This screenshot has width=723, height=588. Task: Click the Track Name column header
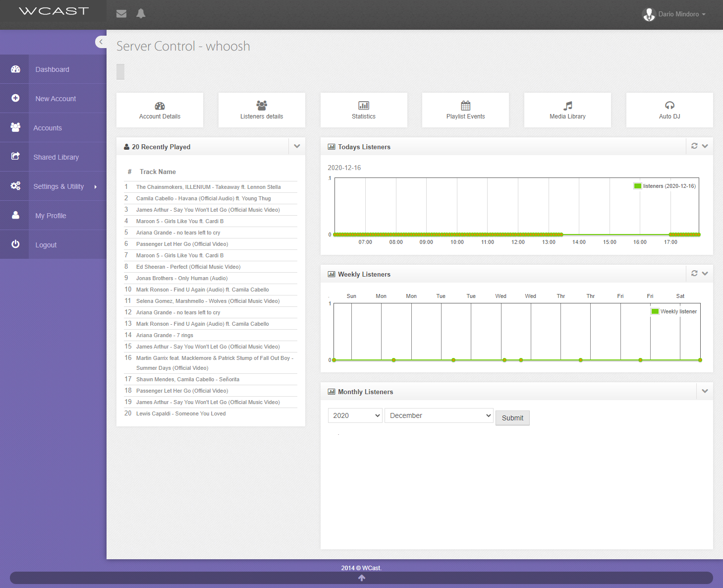pos(158,172)
